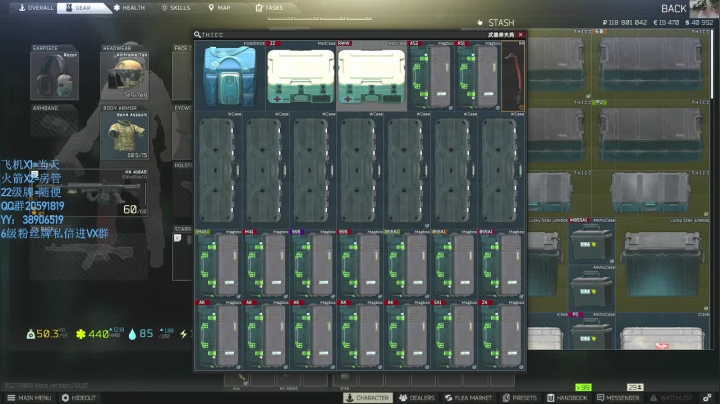The image size is (720, 404).
Task: Click the hand icon beside STASH
Action: pyautogui.click(x=480, y=22)
